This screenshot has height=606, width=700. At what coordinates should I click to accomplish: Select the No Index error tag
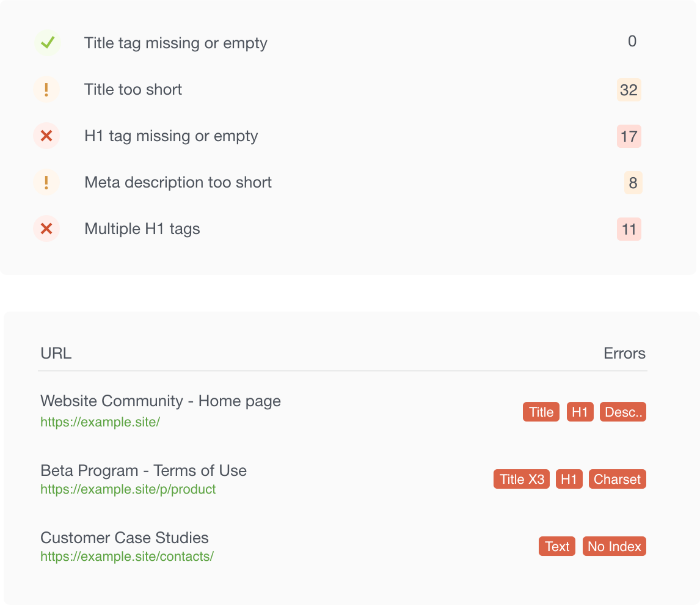614,547
